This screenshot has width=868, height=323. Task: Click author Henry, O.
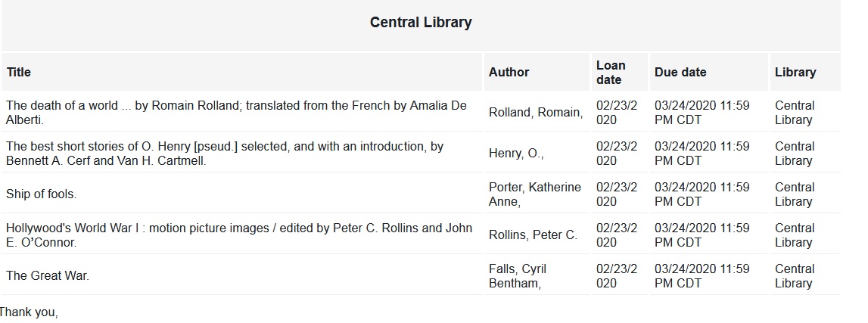pyautogui.click(x=516, y=154)
